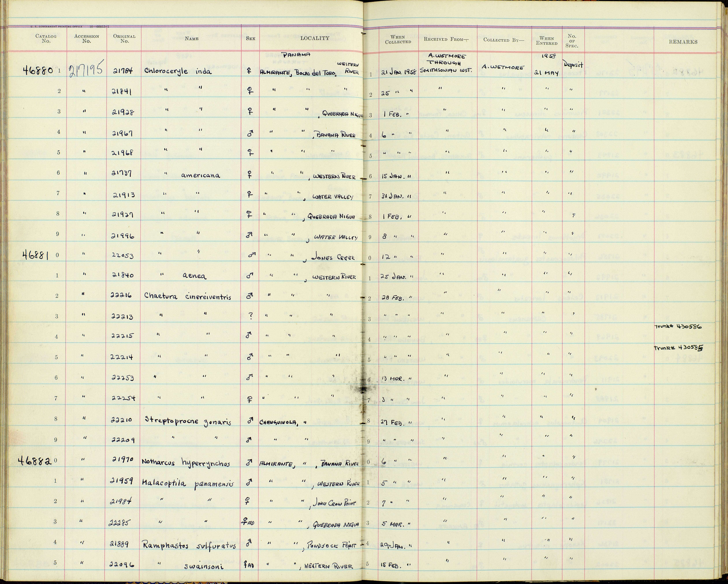Select 'Ramphastos sulfuratus' name entry
The width and height of the screenshot is (728, 584).
(189, 545)
